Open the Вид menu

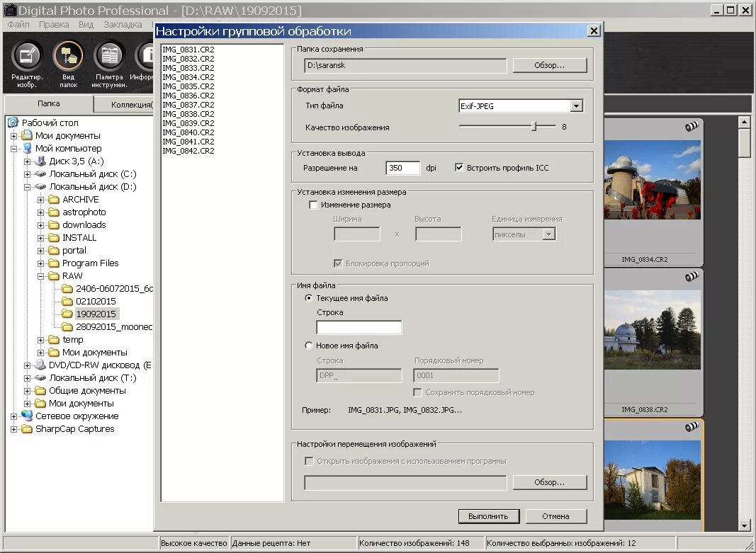[86, 24]
